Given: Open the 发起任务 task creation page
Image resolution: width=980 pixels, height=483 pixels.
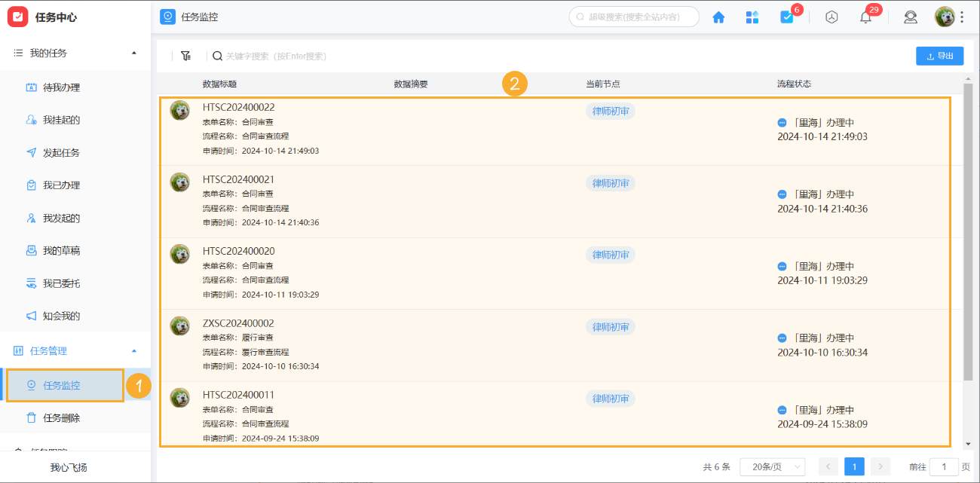Looking at the screenshot, I should tap(72, 151).
